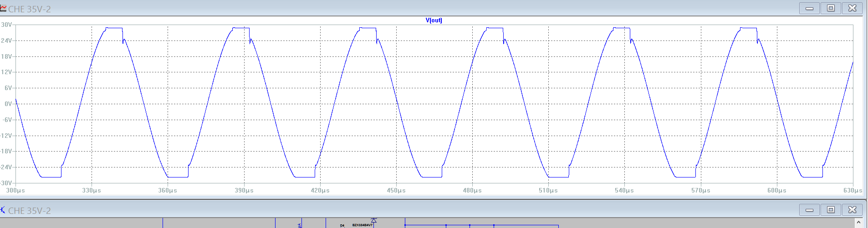This screenshot has width=868, height=228.
Task: Click the 450µs horizontal axis label
Action: pyautogui.click(x=396, y=190)
